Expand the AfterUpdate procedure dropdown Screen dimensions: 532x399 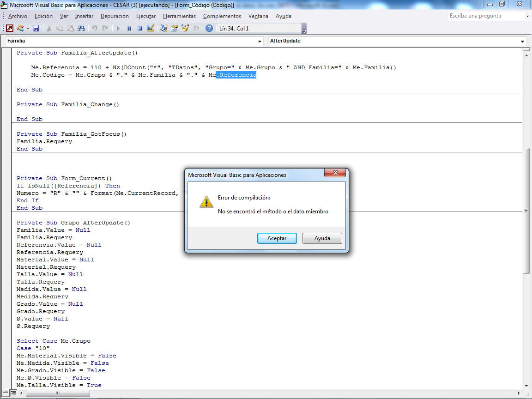(522, 41)
